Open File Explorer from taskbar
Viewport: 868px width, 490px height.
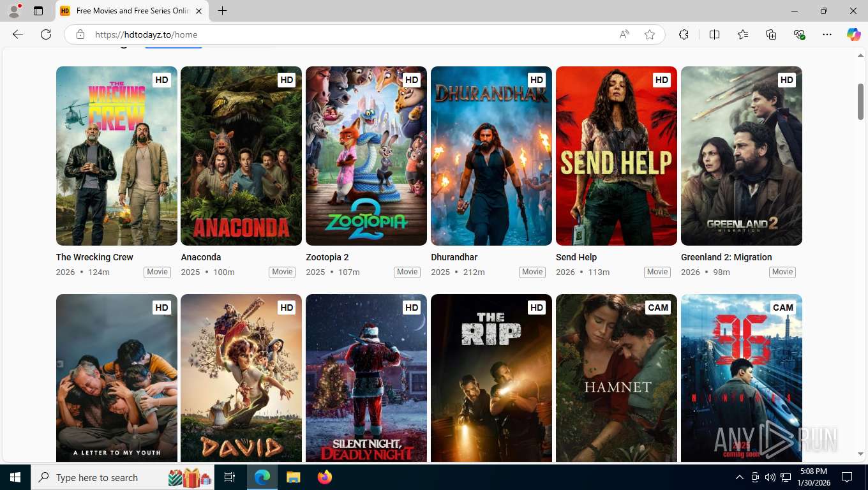point(293,477)
